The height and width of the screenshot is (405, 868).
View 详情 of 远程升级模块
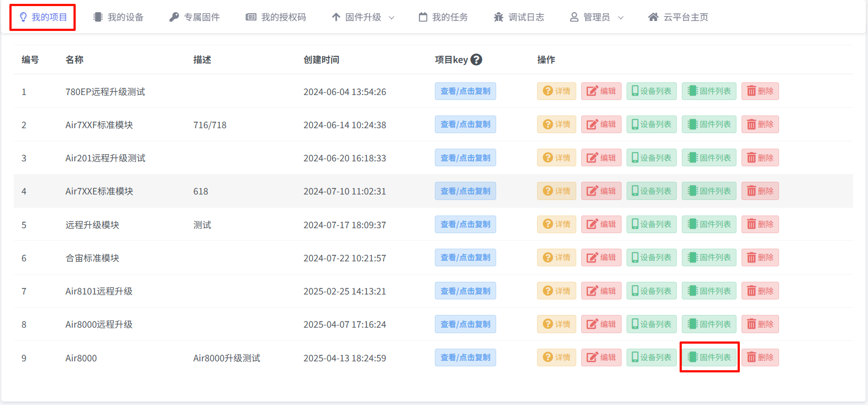[556, 224]
